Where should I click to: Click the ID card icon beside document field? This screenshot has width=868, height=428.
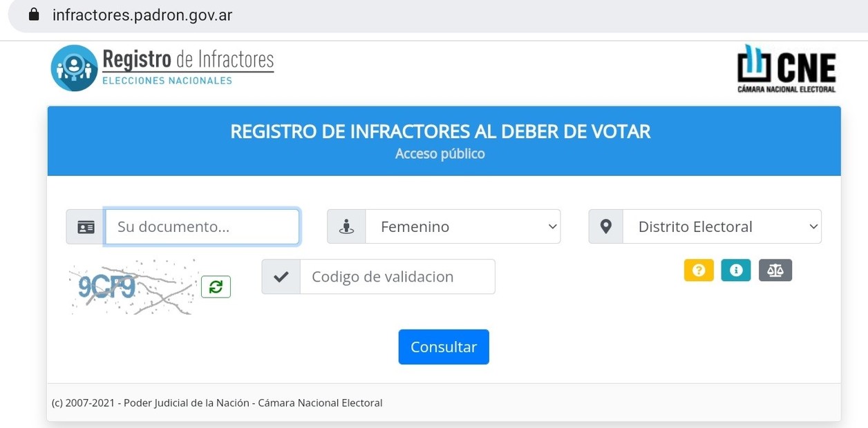pyautogui.click(x=86, y=227)
